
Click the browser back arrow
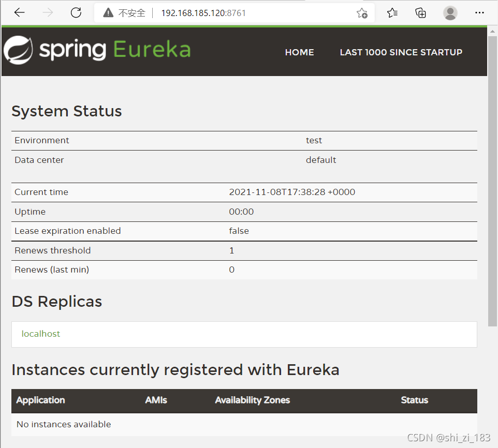pos(19,13)
